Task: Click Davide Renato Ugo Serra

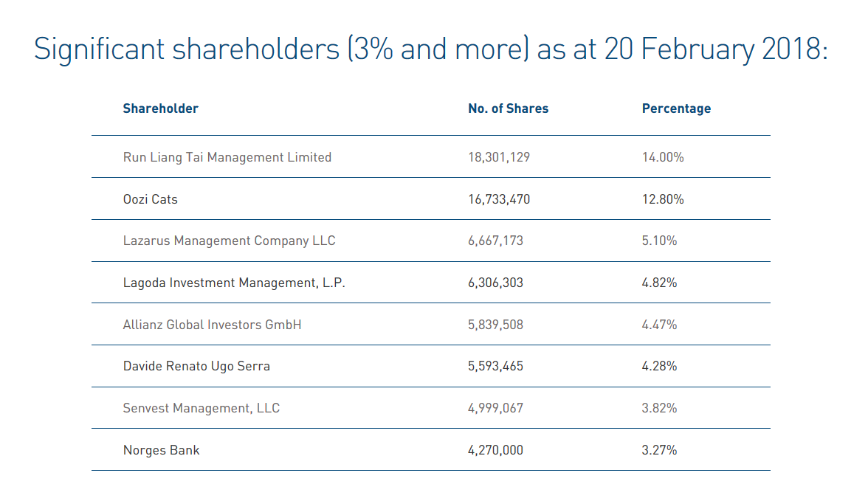Action: coord(196,366)
